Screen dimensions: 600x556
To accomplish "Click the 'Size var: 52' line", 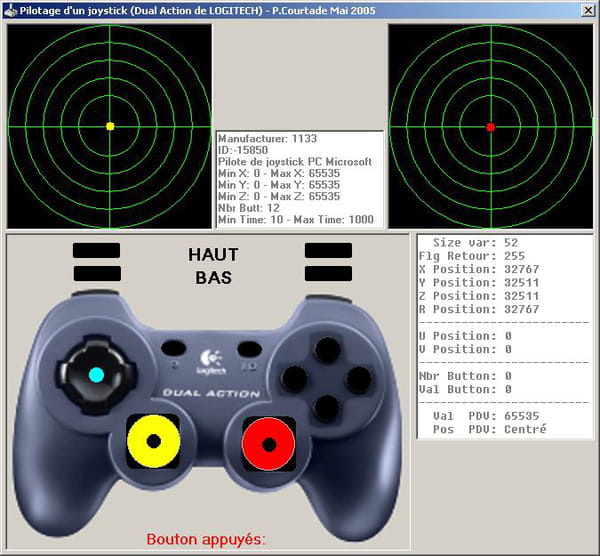I will 475,243.
